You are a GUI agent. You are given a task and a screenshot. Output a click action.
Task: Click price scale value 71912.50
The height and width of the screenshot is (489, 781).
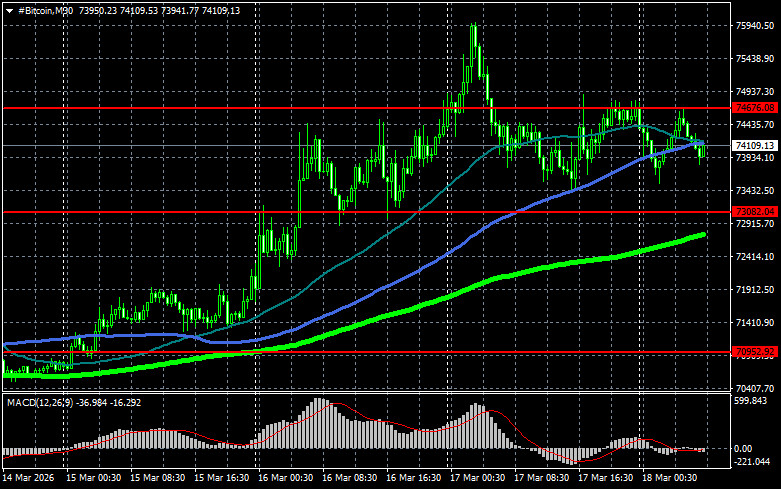[x=755, y=290]
